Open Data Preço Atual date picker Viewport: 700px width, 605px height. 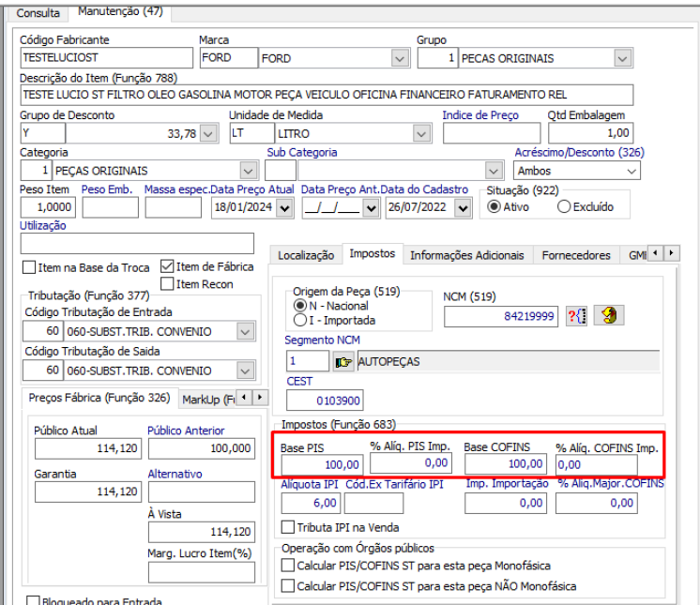tap(284, 208)
